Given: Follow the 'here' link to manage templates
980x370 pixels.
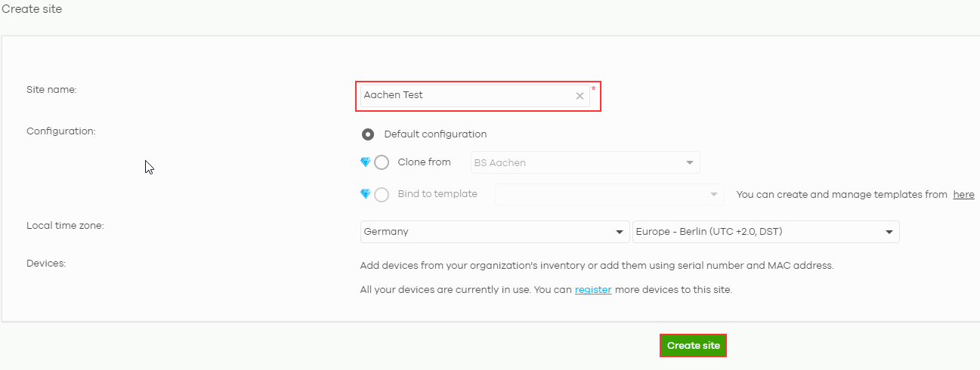Looking at the screenshot, I should point(963,194).
